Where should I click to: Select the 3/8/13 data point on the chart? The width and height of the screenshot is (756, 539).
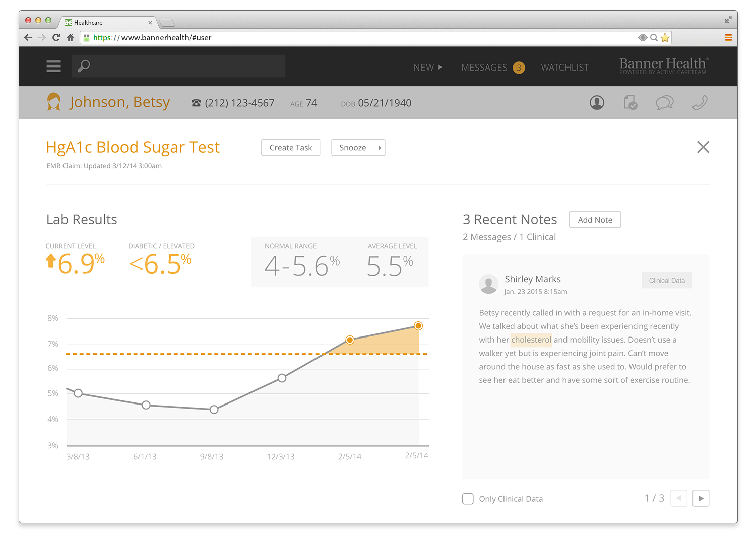[x=78, y=393]
